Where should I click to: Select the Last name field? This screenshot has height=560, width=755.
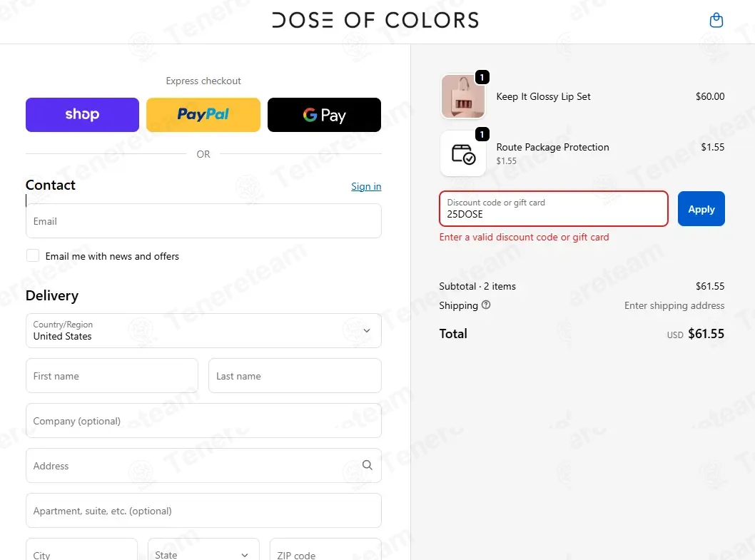coord(295,375)
